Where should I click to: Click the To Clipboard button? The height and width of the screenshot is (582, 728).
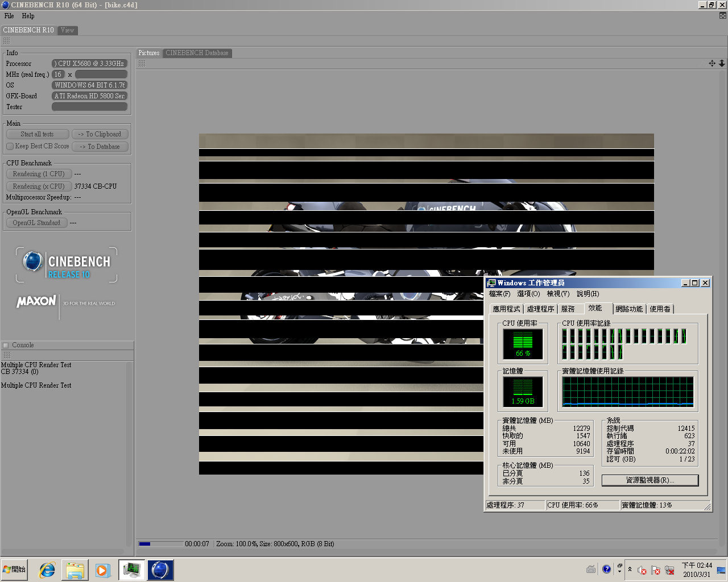(x=100, y=134)
